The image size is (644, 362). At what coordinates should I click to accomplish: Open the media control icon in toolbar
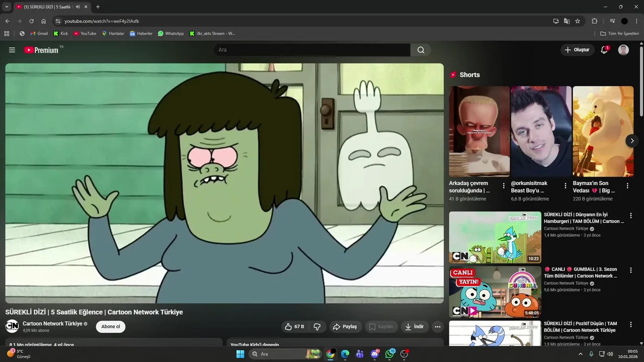612,21
